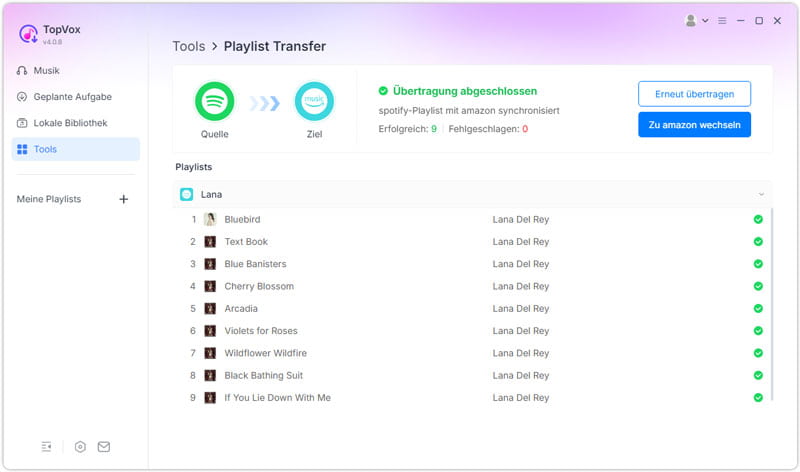Open the user account dropdown

click(x=696, y=20)
